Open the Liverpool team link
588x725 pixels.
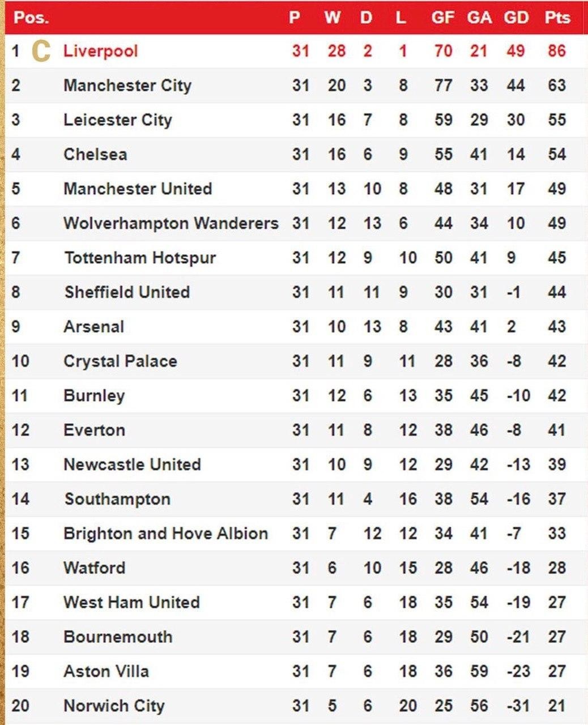tap(100, 51)
